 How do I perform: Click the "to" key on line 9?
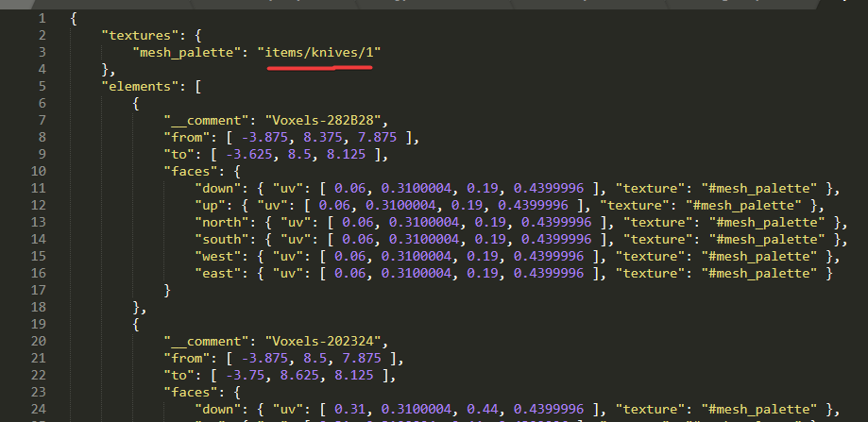(179, 154)
